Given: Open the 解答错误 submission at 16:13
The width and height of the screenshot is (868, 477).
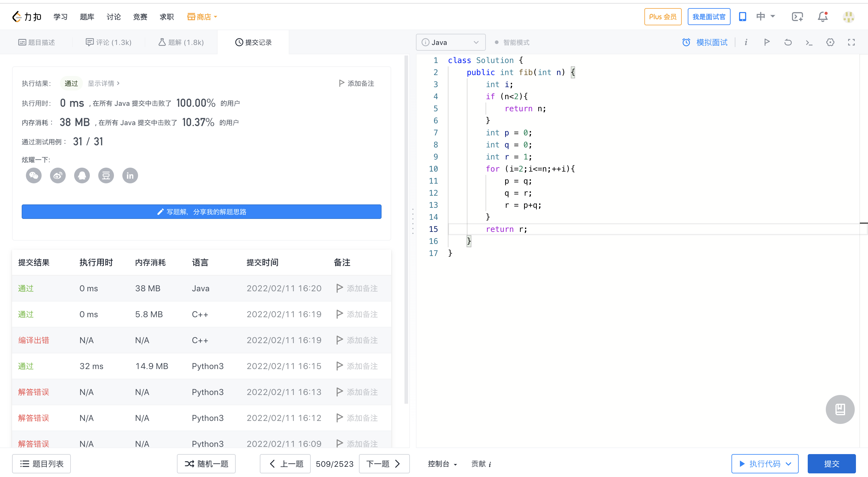Looking at the screenshot, I should [34, 392].
